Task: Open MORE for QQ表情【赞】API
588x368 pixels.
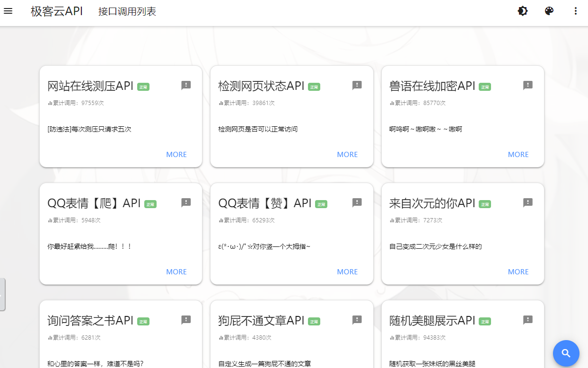Action: pyautogui.click(x=347, y=272)
